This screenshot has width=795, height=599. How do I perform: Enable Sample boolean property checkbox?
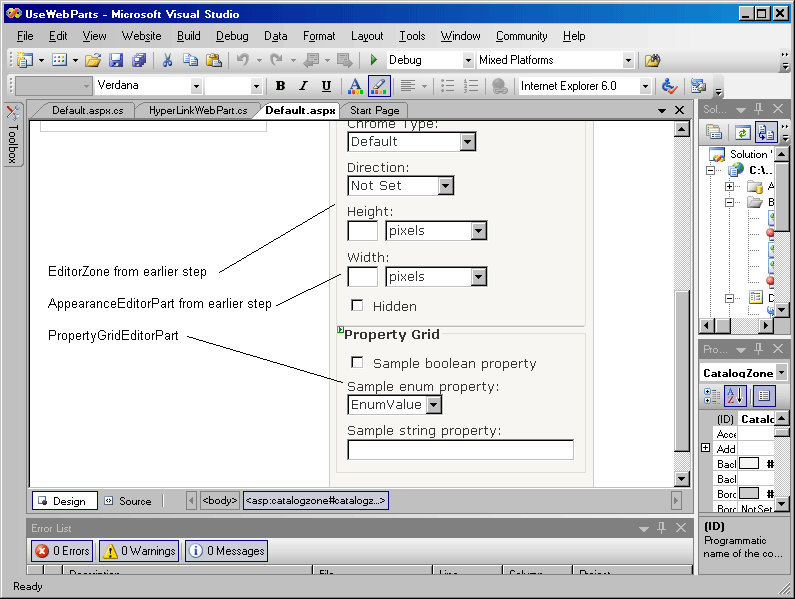click(357, 363)
